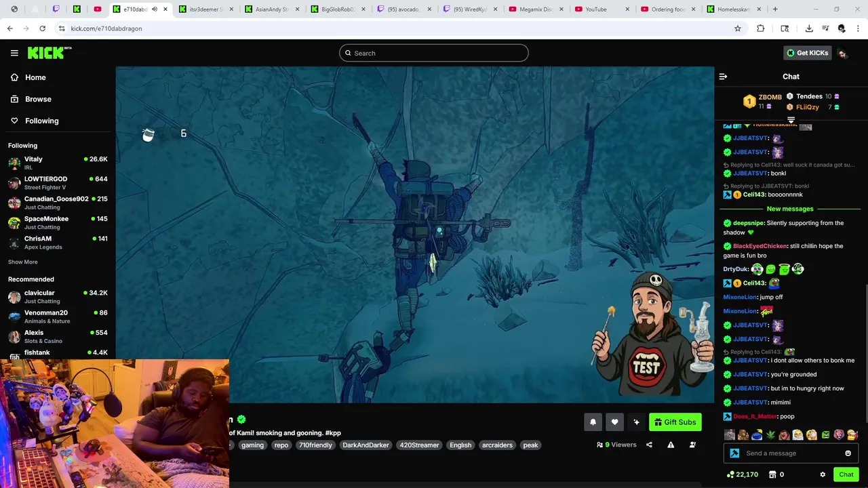Open browser extensions puzzle icon
This screenshot has width=868, height=488.
(760, 28)
